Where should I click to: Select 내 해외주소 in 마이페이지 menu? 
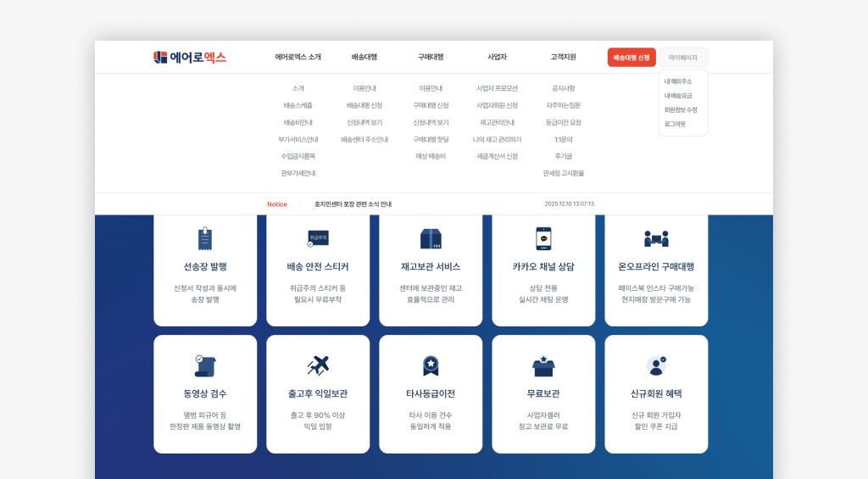point(678,81)
